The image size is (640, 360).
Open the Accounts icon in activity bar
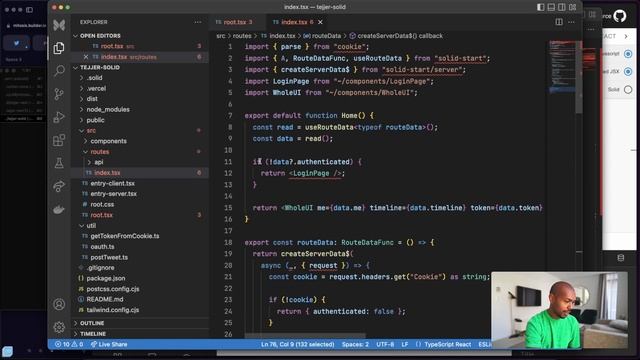[59, 304]
